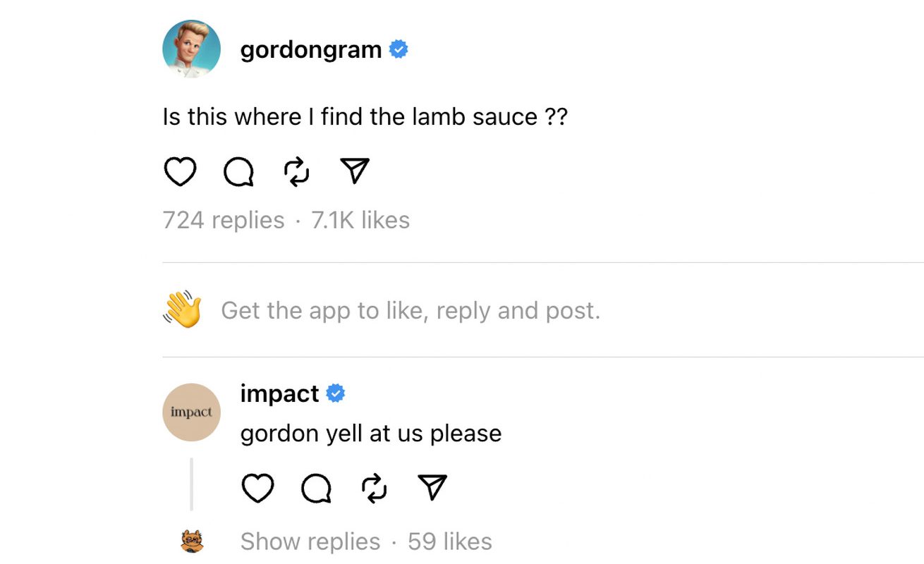
Task: Open gordongram's profile picture
Action: coord(191,49)
